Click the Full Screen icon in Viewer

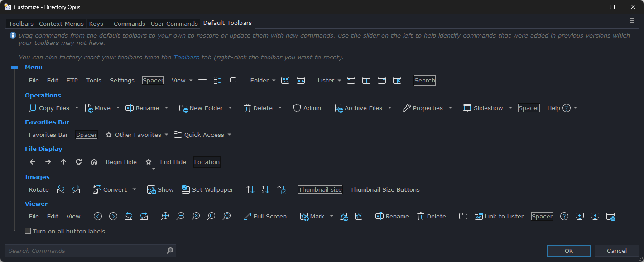(247, 216)
